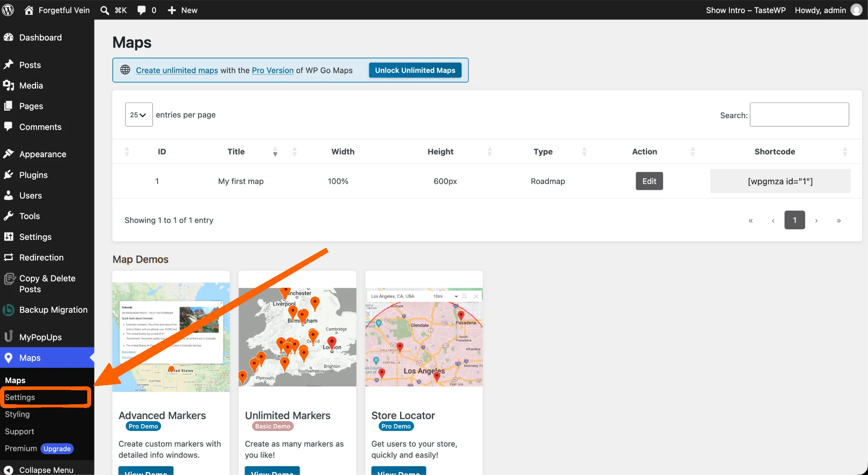Click the globe icon in Pro banner
This screenshot has width=868, height=475.
coord(125,70)
